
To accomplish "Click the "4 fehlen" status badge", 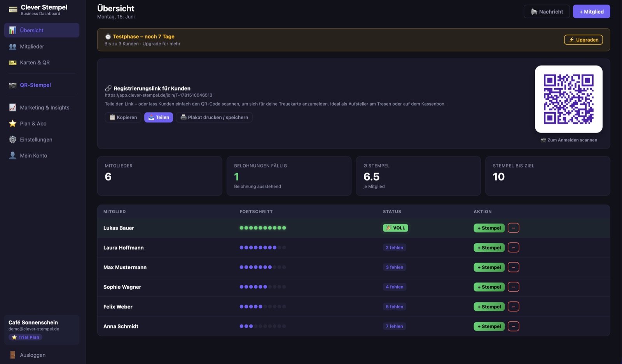I will coord(395,287).
